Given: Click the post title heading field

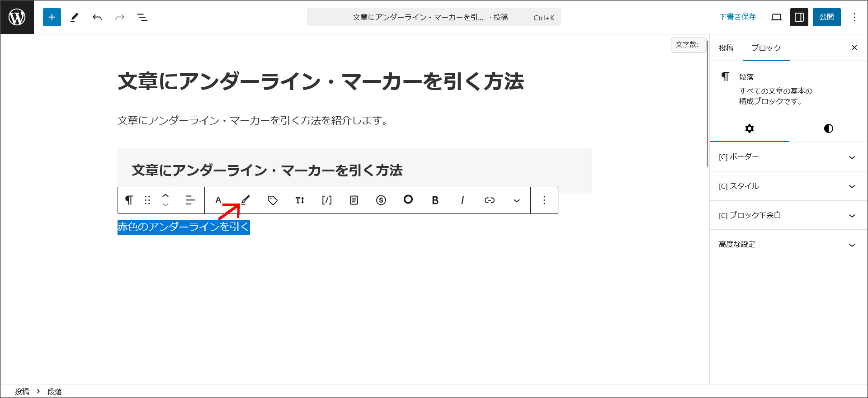Looking at the screenshot, I should (321, 82).
